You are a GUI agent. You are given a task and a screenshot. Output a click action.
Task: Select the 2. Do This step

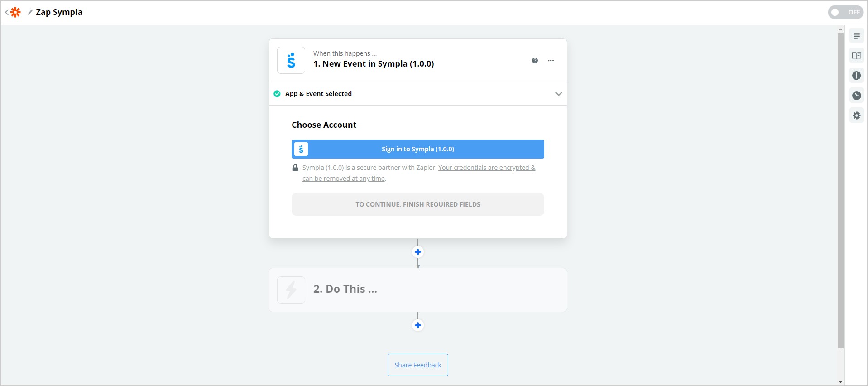point(418,290)
